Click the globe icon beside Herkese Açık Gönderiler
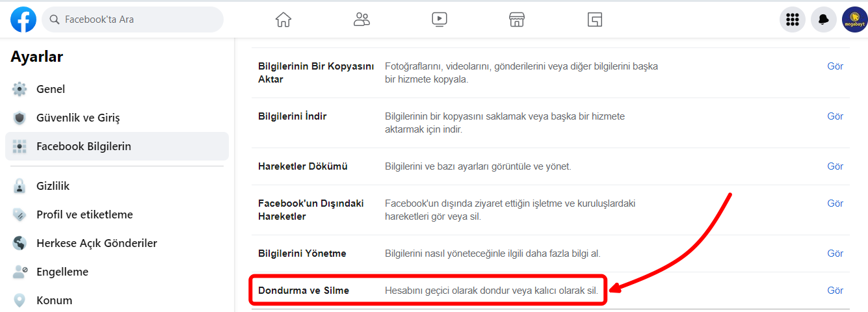Image resolution: width=868 pixels, height=312 pixels. [x=20, y=243]
